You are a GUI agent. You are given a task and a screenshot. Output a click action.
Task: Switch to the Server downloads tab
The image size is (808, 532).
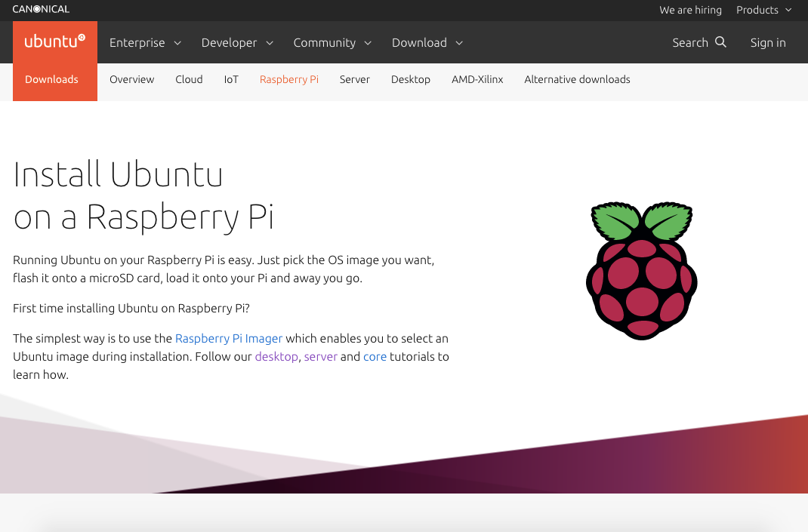click(354, 79)
